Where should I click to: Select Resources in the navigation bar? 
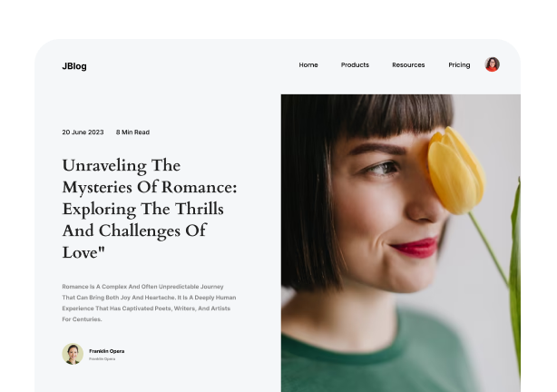tap(408, 64)
